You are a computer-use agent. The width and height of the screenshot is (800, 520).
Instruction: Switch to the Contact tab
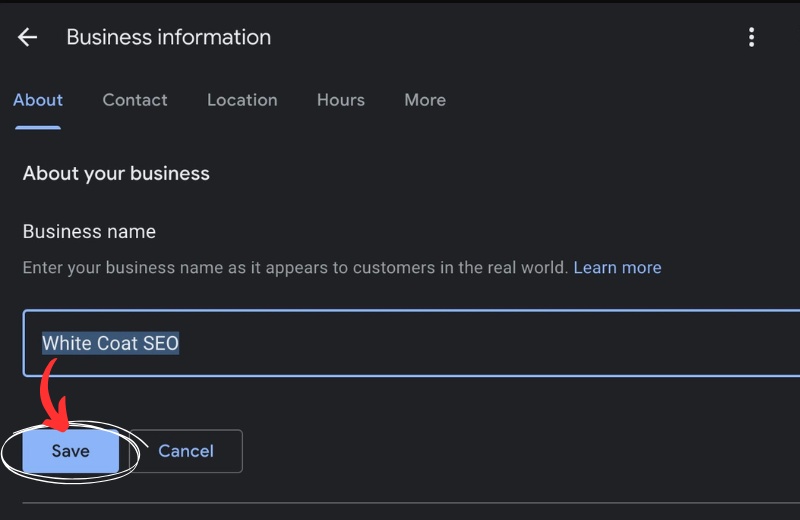click(x=135, y=100)
